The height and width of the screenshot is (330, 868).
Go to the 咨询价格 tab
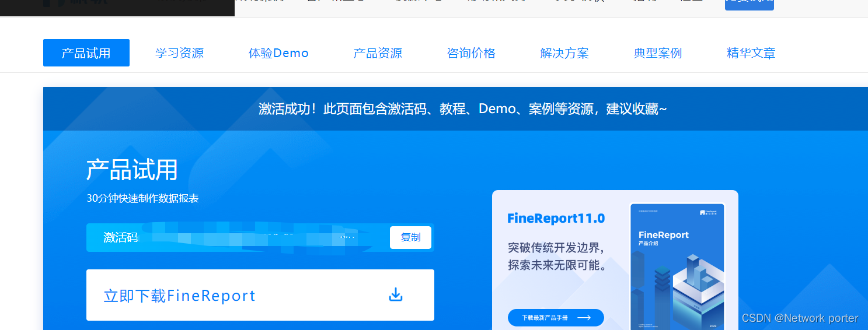[471, 53]
